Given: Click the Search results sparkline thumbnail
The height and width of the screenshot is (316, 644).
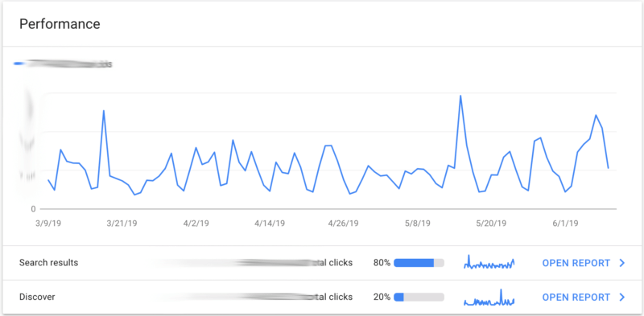Looking at the screenshot, I should (489, 262).
